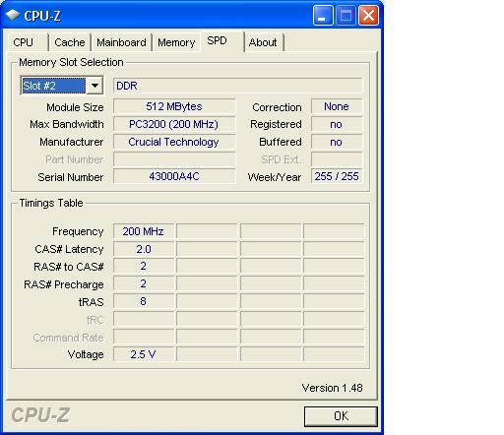This screenshot has width=504, height=435.
Task: Open the Cache tab
Action: [x=70, y=42]
